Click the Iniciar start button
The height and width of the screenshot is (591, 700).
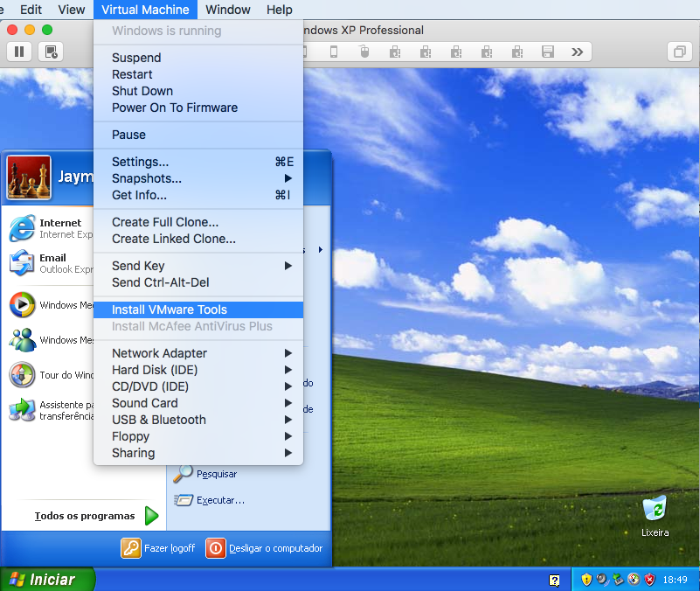click(x=47, y=580)
